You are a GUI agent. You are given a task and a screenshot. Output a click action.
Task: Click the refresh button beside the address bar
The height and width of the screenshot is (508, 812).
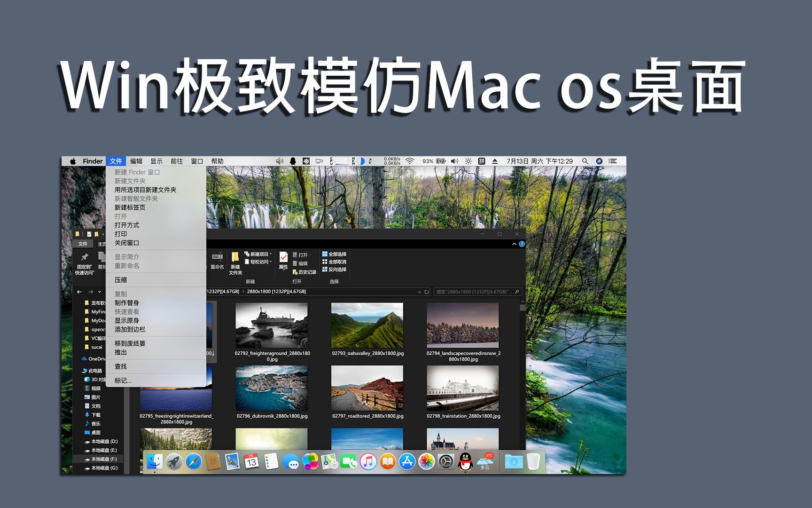pyautogui.click(x=427, y=292)
